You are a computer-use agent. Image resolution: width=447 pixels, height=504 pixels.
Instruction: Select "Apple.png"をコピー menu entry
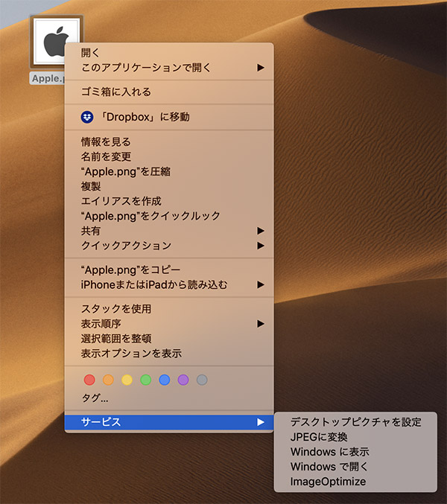pos(169,269)
